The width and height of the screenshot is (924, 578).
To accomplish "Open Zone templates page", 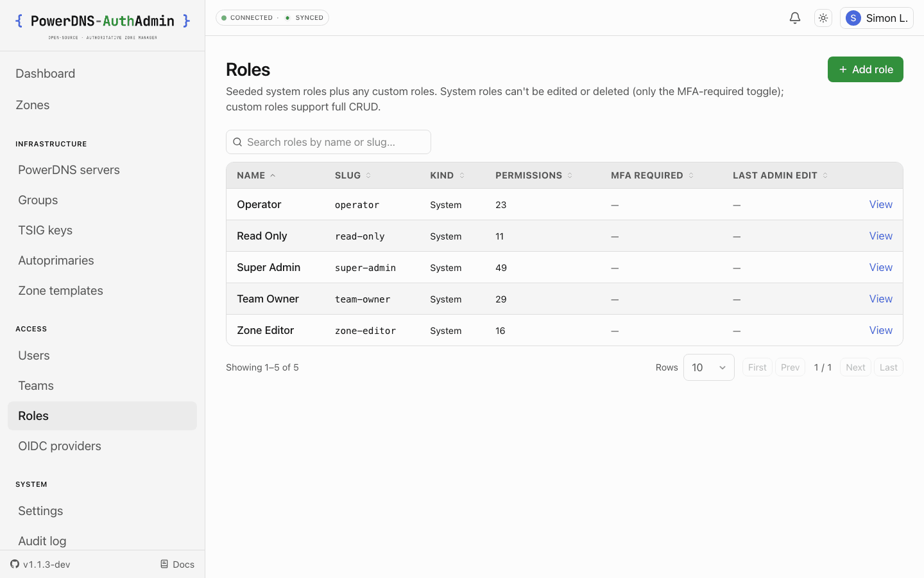I will point(102,290).
